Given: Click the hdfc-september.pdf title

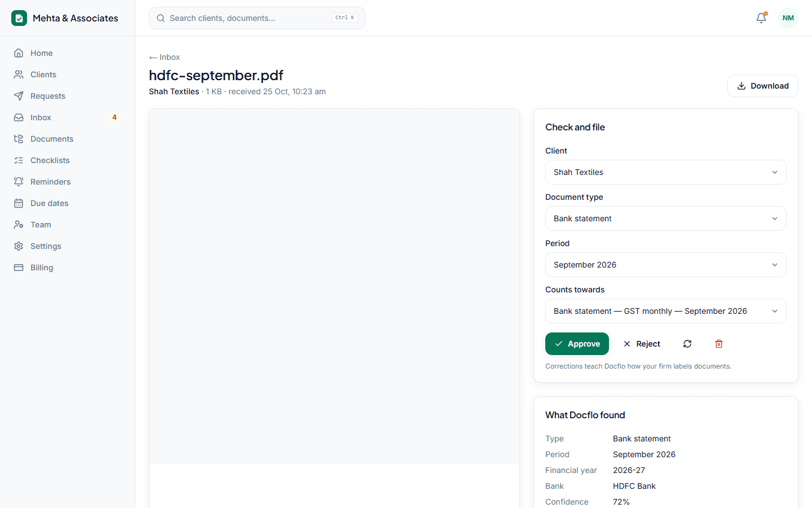Looking at the screenshot, I should 216,75.
